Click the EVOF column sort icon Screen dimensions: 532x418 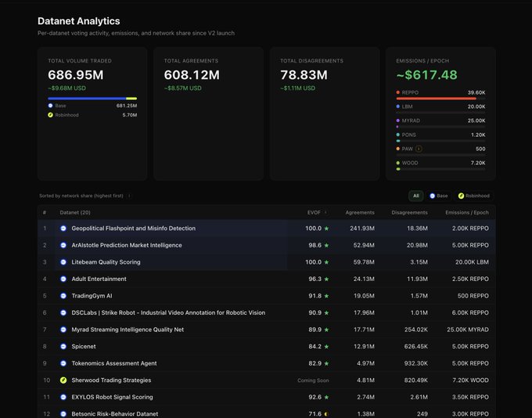(325, 213)
